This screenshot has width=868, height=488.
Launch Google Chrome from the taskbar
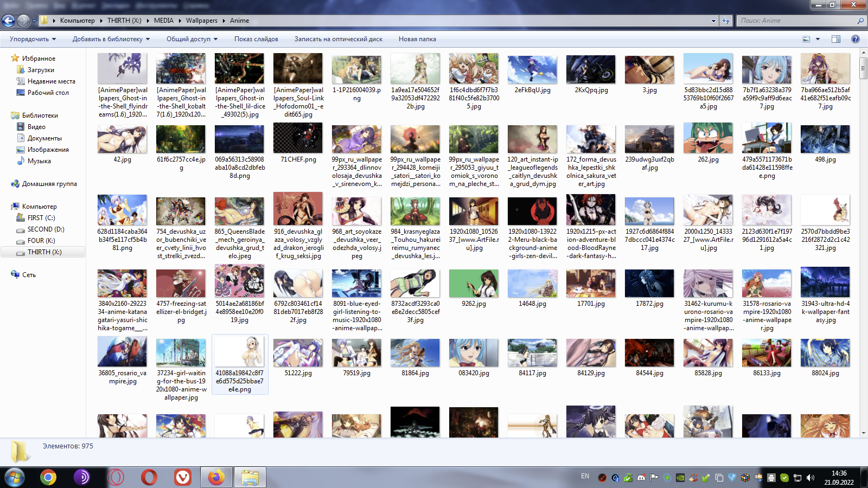coord(48,477)
